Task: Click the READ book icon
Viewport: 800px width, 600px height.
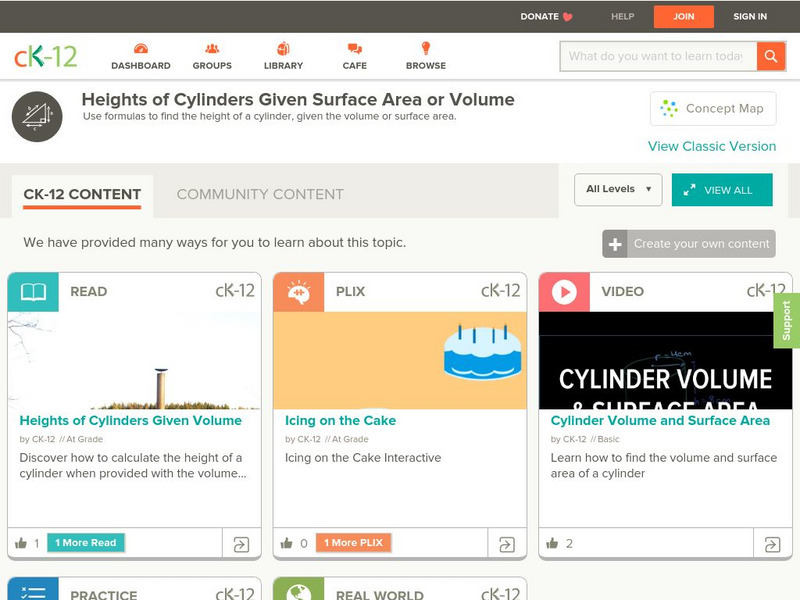Action: coord(33,292)
